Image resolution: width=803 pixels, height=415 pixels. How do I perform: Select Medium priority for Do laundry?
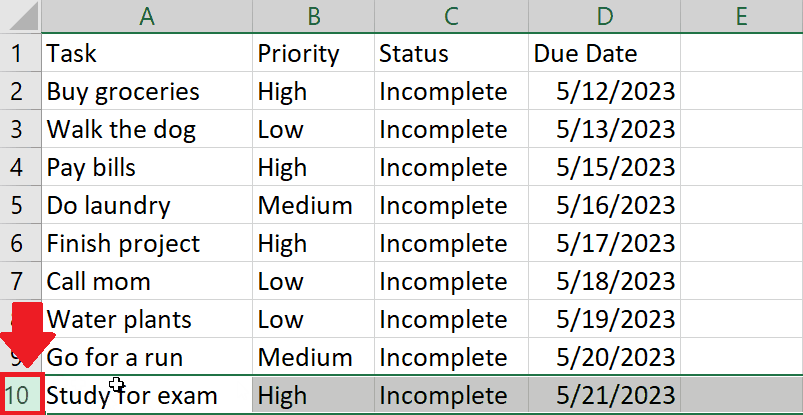coord(313,205)
